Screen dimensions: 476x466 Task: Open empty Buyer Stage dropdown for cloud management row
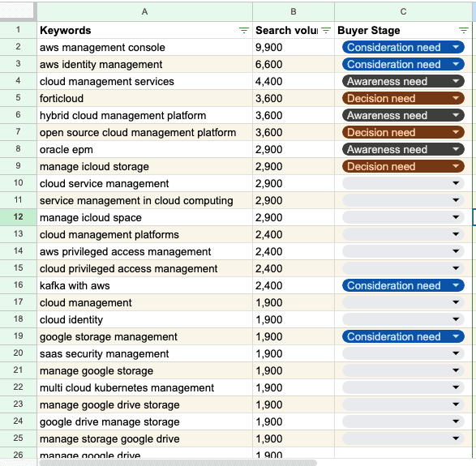click(x=403, y=302)
